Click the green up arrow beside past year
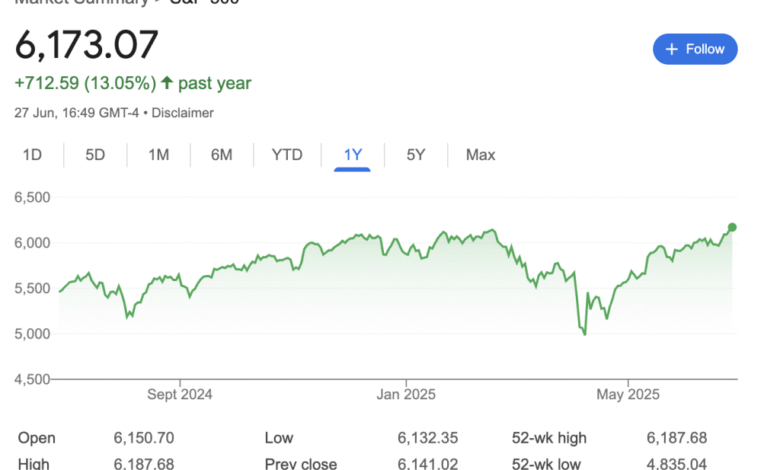The height and width of the screenshot is (470, 780). [x=167, y=83]
